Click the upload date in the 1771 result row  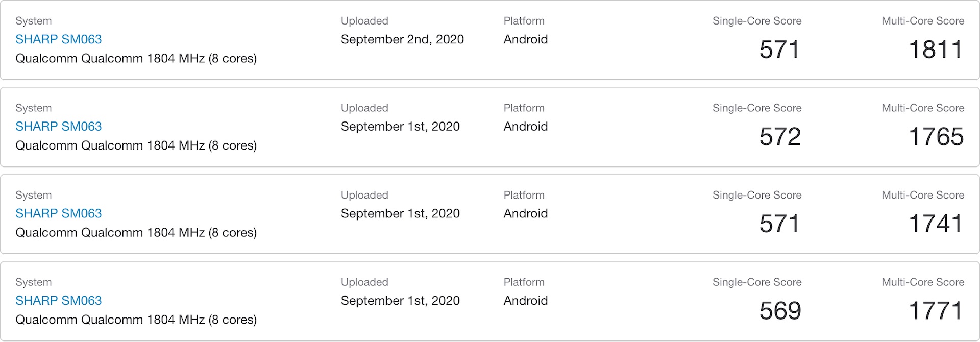[400, 301]
